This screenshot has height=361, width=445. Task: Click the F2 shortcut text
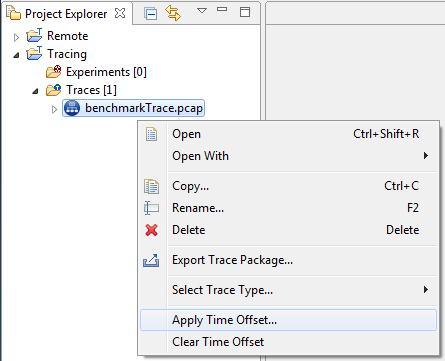(x=413, y=208)
